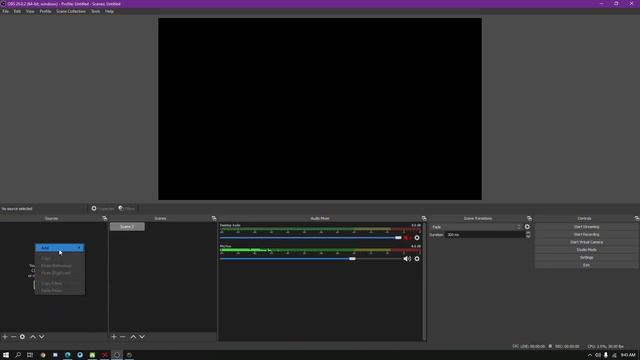The height and width of the screenshot is (360, 640).
Task: Open the Profile menu
Action: pos(45,11)
